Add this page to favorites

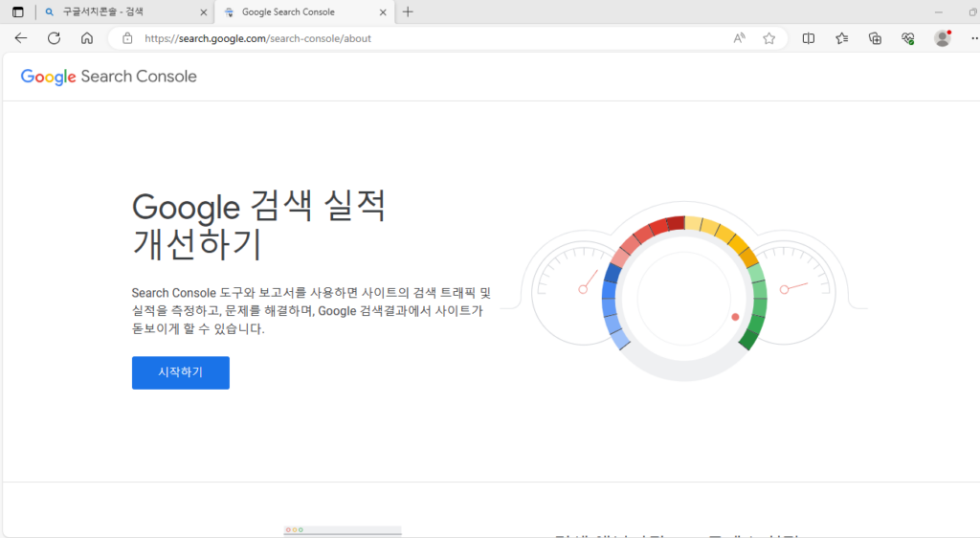click(768, 38)
